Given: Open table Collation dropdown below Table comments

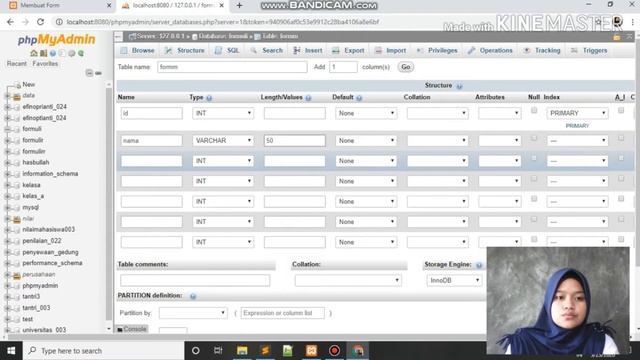Looking at the screenshot, I should 348,280.
